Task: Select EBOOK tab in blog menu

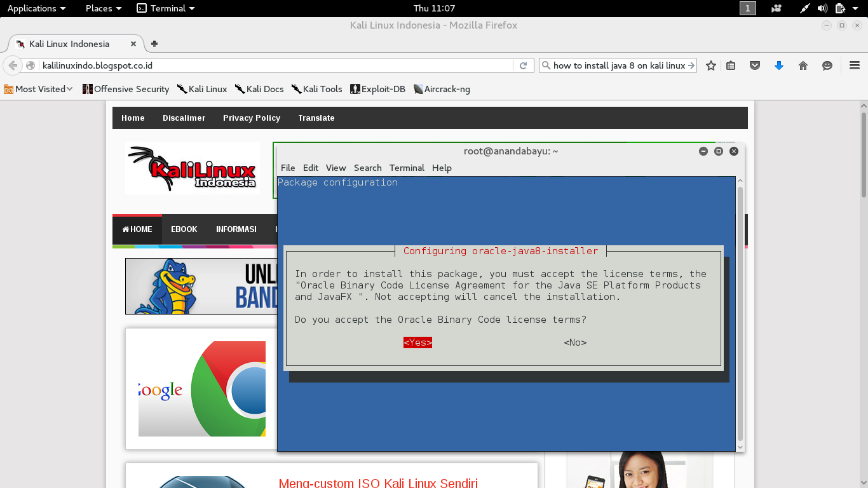Action: 184,229
